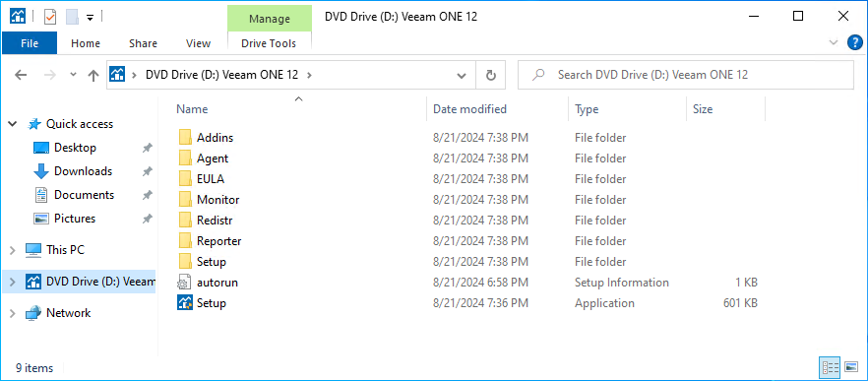Open the Customize Quick Access Toolbar dropdown

[90, 17]
